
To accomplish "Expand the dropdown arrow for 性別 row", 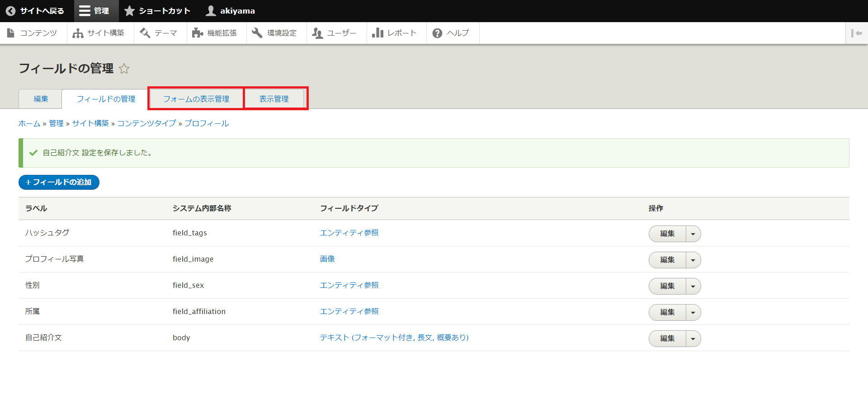I will [x=693, y=286].
